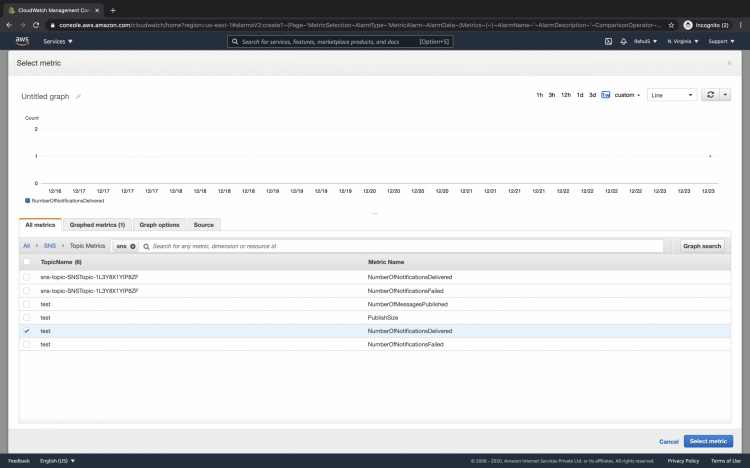
Task: Refresh the graph with the refresh icon
Action: click(710, 95)
